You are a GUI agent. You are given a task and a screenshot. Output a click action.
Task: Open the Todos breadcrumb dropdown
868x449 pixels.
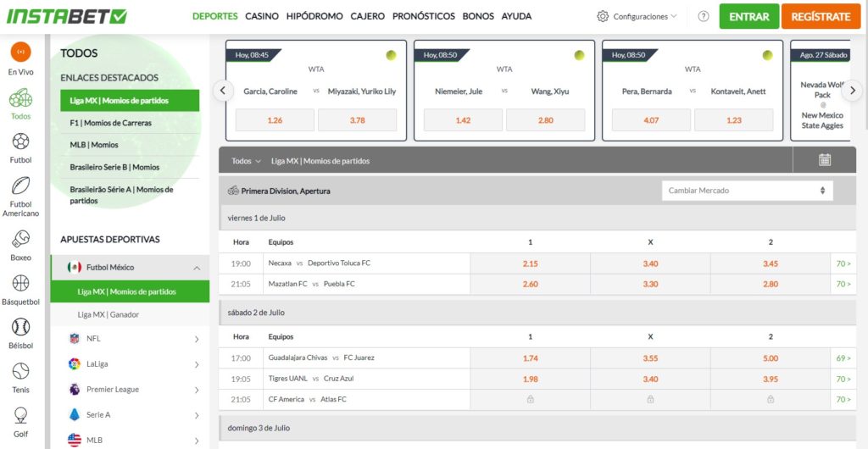coord(247,161)
